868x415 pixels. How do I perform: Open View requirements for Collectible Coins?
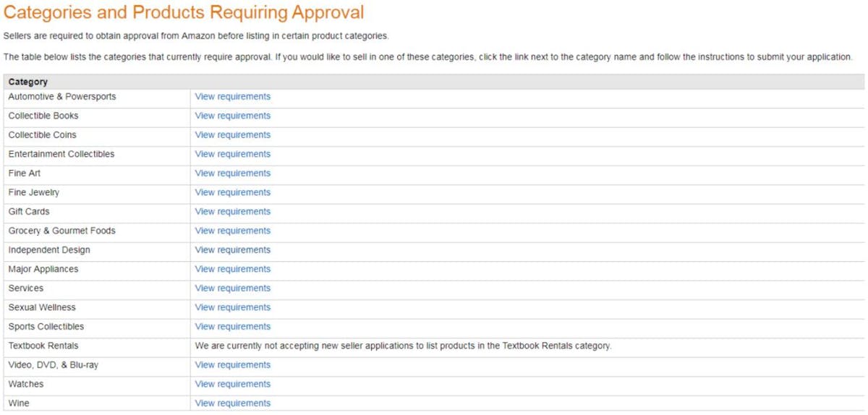tap(232, 134)
